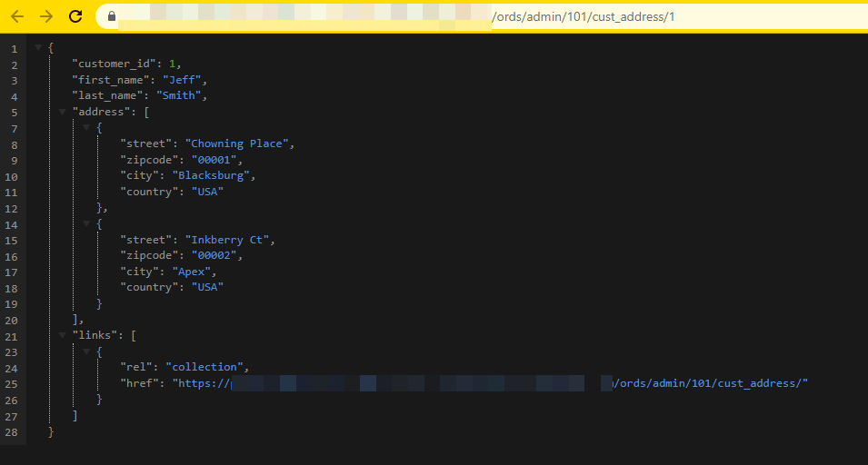The height and width of the screenshot is (465, 868).
Task: Select the "street" key on line 8
Action: coord(146,143)
